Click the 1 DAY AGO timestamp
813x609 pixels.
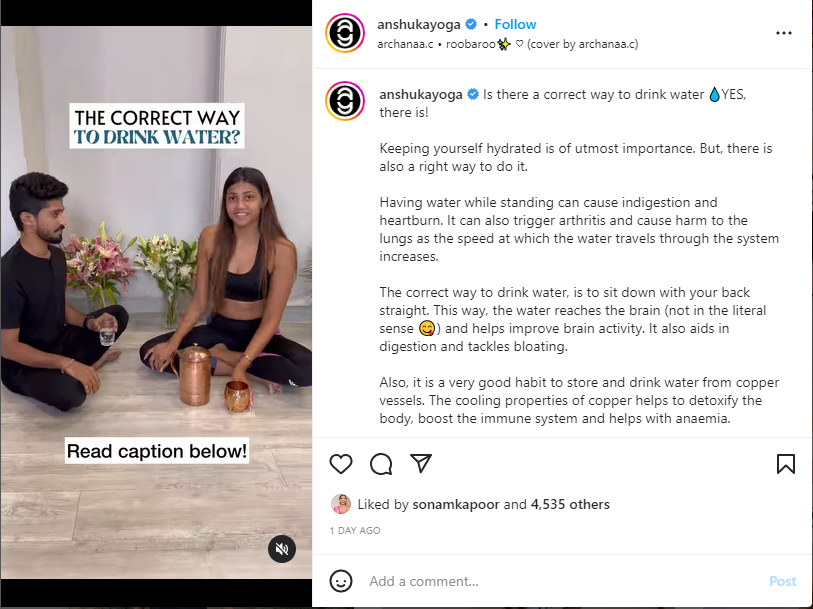355,530
